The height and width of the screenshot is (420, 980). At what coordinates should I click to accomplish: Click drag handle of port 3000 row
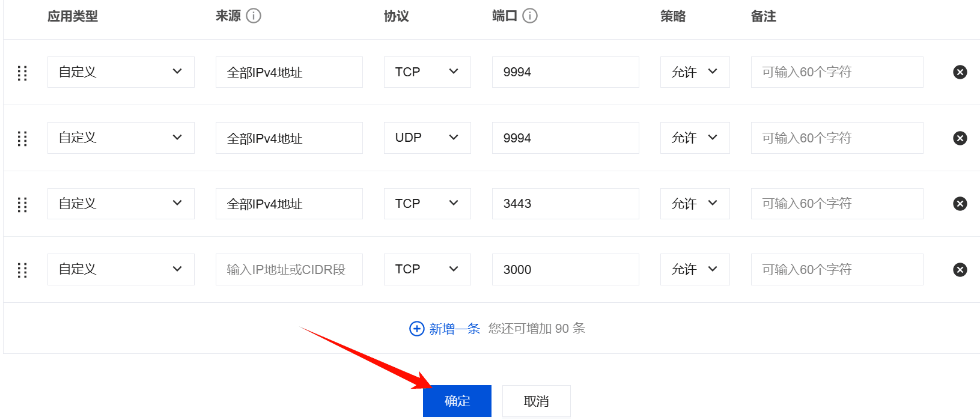22,270
